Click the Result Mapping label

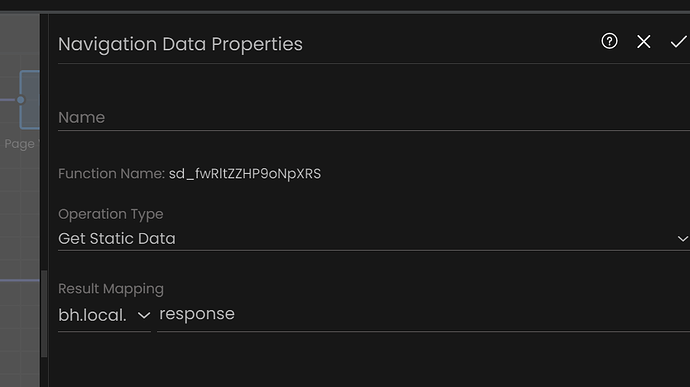pos(111,289)
